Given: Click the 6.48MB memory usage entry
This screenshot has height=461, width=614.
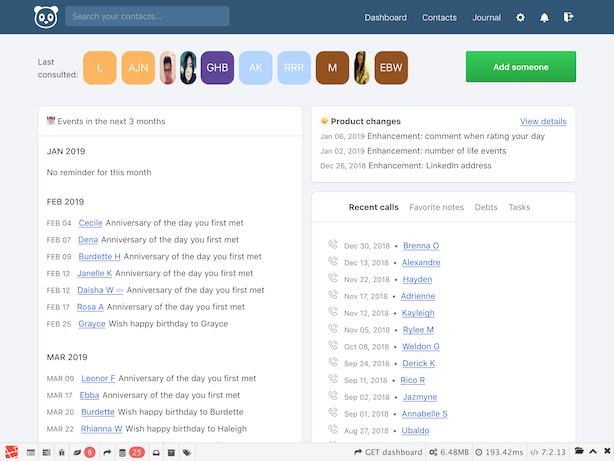Looking at the screenshot, I should coord(449,452).
